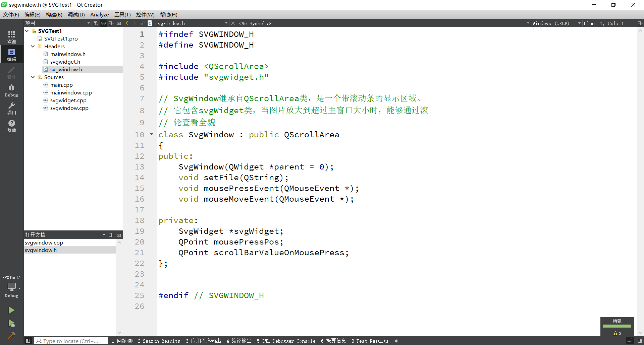The image size is (644, 345).
Task: Show the Search Results pane
Action: [x=159, y=341]
